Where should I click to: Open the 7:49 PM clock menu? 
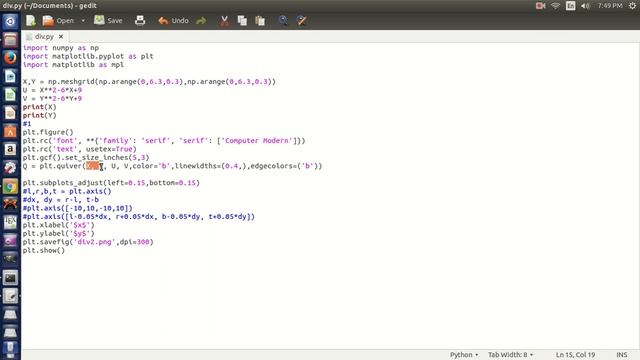pos(610,6)
